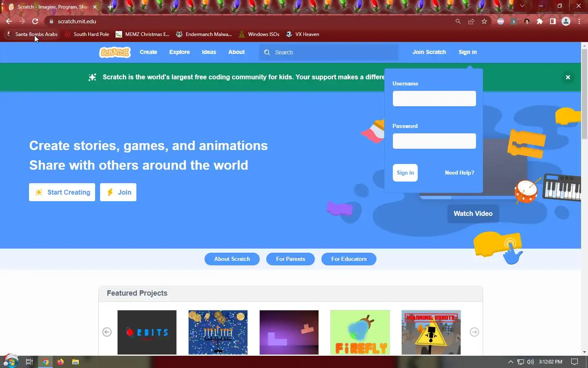Open the Chrome profile avatar
Viewport: 588px width, 368px height.
click(x=566, y=21)
